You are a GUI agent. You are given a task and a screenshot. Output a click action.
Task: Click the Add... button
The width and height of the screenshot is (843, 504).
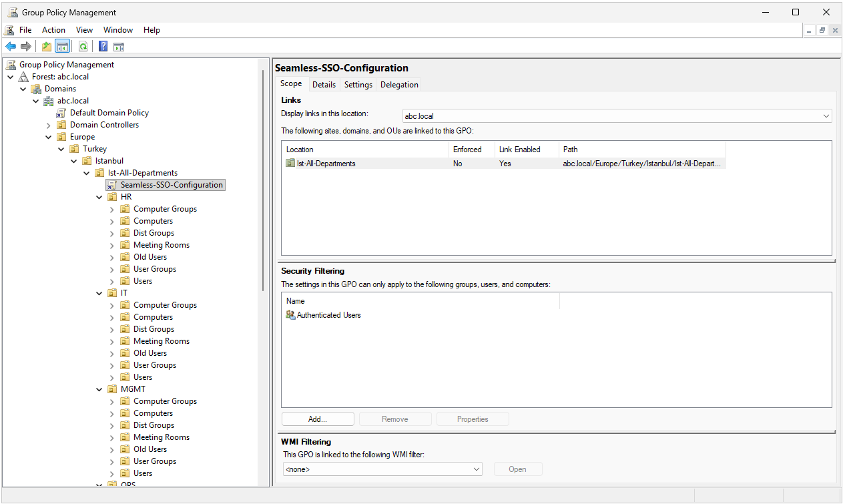[x=318, y=419]
